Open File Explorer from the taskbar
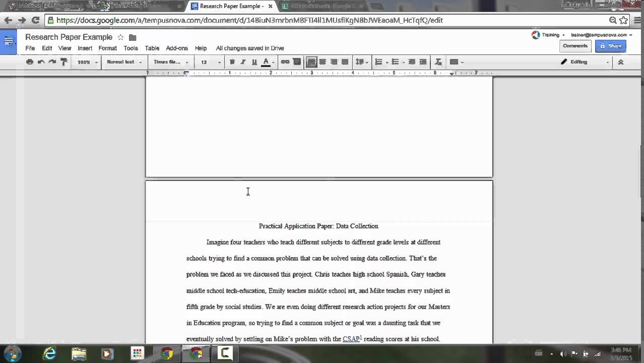 coord(79,354)
